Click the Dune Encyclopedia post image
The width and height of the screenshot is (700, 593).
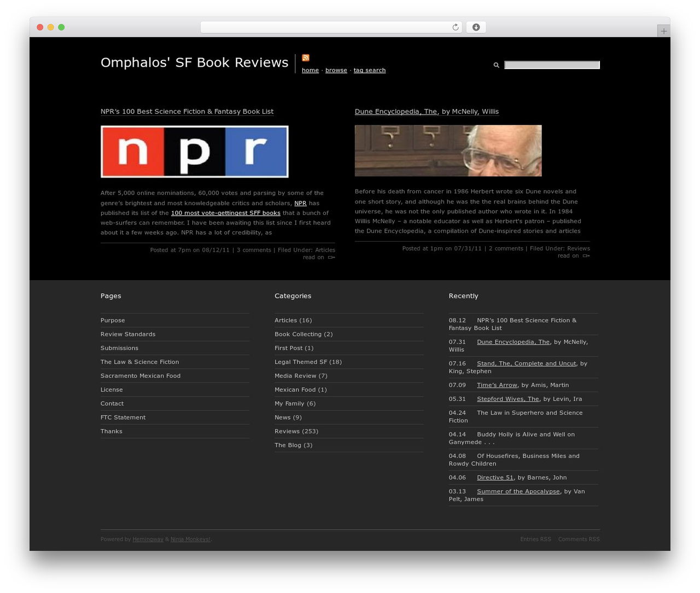click(x=448, y=151)
